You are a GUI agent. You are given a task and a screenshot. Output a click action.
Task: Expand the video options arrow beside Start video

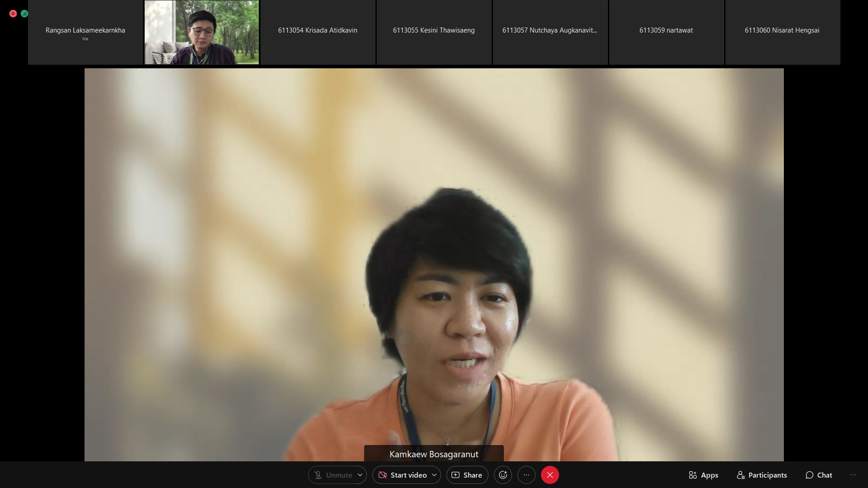coord(434,475)
